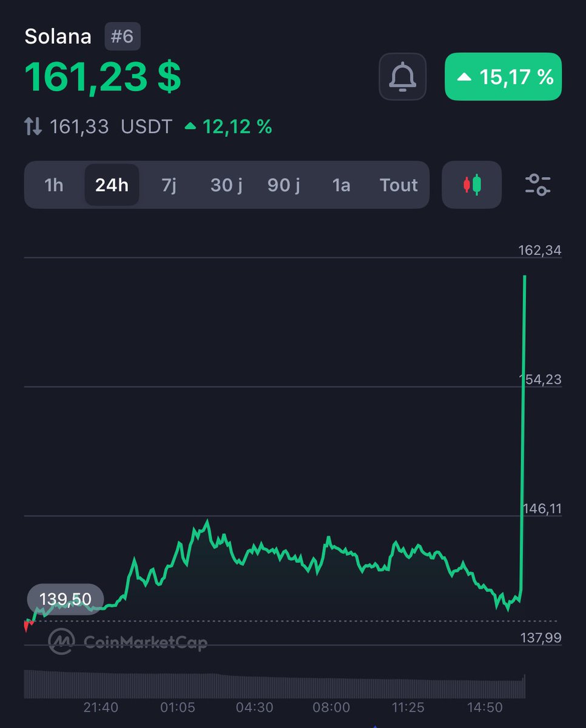Select the 1h timeframe tab
The height and width of the screenshot is (728, 586).
[54, 184]
